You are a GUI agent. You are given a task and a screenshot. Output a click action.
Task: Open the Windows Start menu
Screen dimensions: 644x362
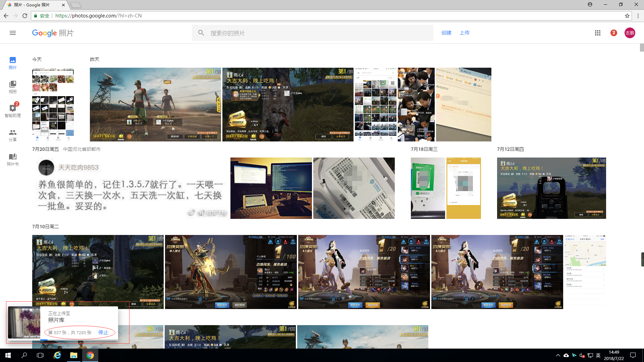8,355
